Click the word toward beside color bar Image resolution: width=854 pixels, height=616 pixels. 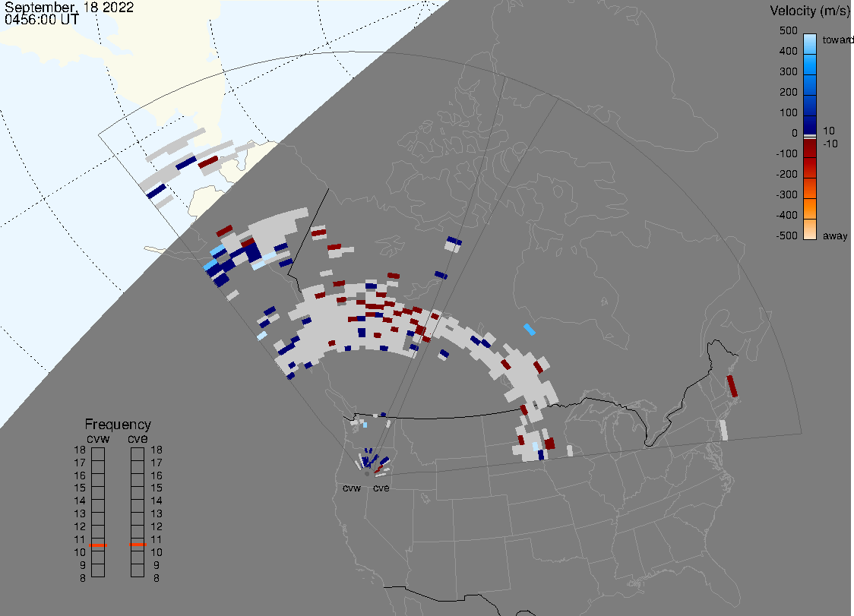[837, 39]
